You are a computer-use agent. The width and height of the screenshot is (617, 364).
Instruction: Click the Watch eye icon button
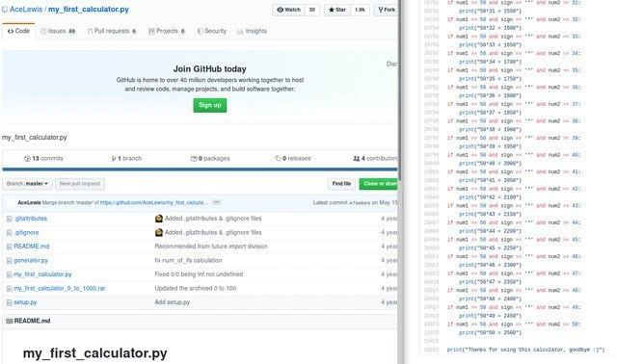pyautogui.click(x=288, y=10)
